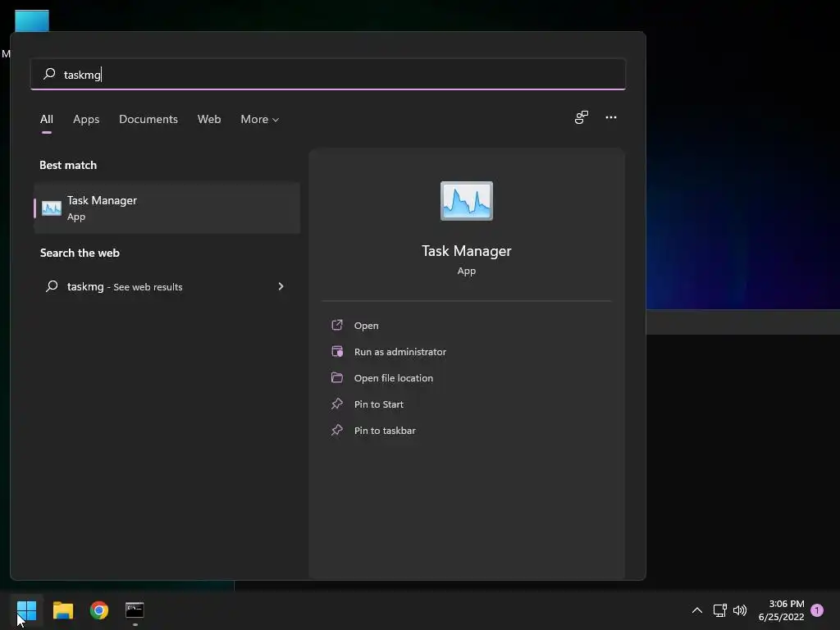Switch to the Web filter tab
Viewport: 840px width, 630px height.
pyautogui.click(x=209, y=119)
